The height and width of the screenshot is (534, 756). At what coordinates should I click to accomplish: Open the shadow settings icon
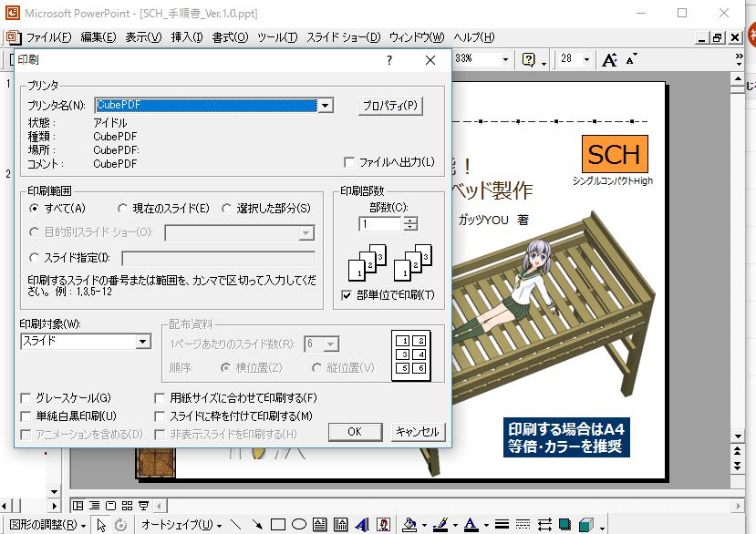click(x=564, y=524)
